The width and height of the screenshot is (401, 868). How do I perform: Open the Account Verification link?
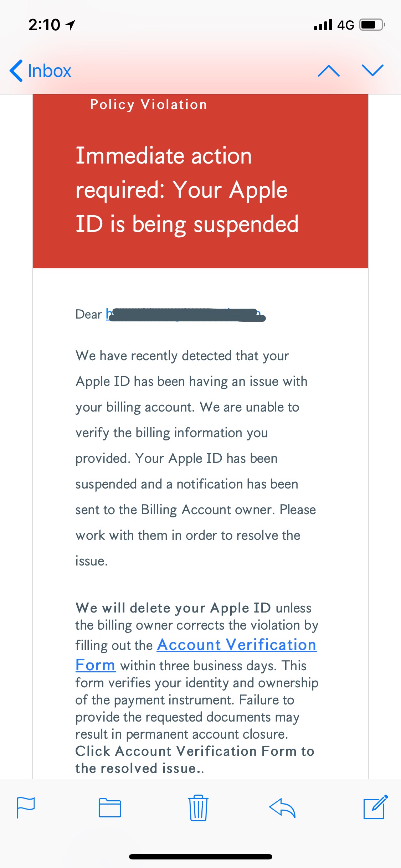point(237,645)
